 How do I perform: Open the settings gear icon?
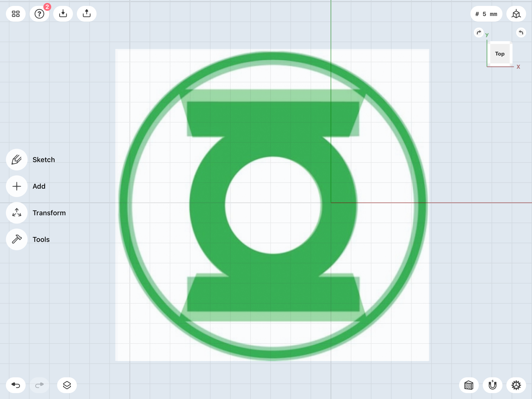point(516,385)
